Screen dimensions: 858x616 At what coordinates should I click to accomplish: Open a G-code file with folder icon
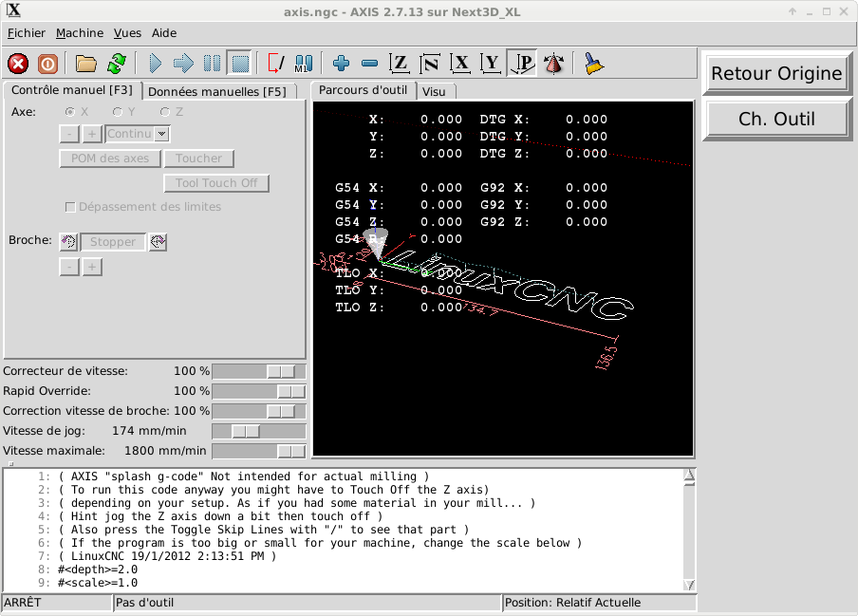(x=86, y=64)
